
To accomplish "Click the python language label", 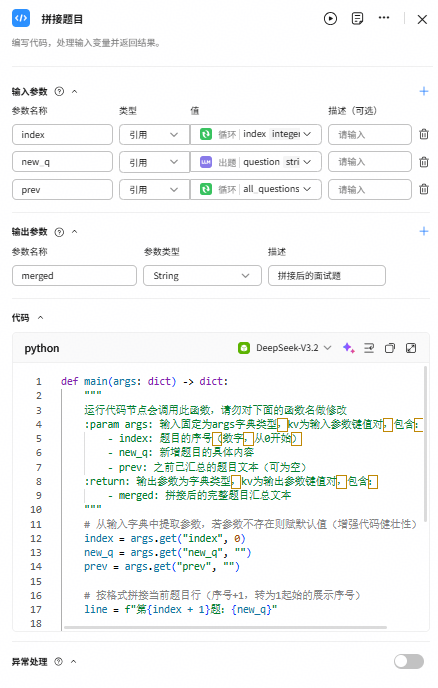I will (x=42, y=348).
